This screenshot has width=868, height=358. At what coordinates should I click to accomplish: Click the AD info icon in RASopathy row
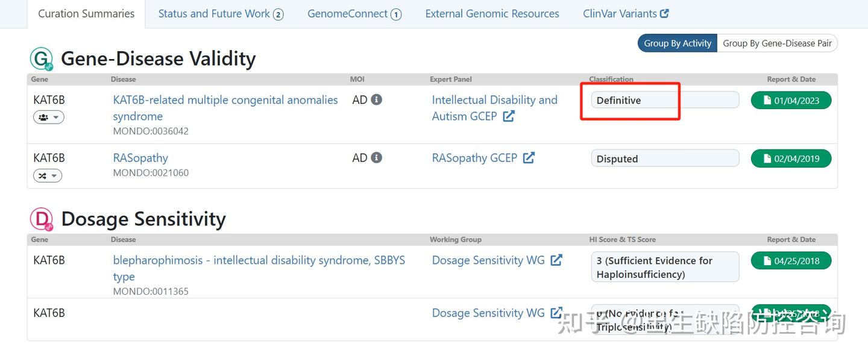pos(377,157)
